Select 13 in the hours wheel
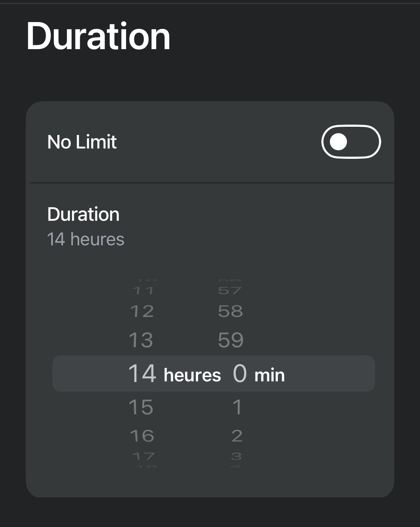The width and height of the screenshot is (420, 527). [141, 340]
